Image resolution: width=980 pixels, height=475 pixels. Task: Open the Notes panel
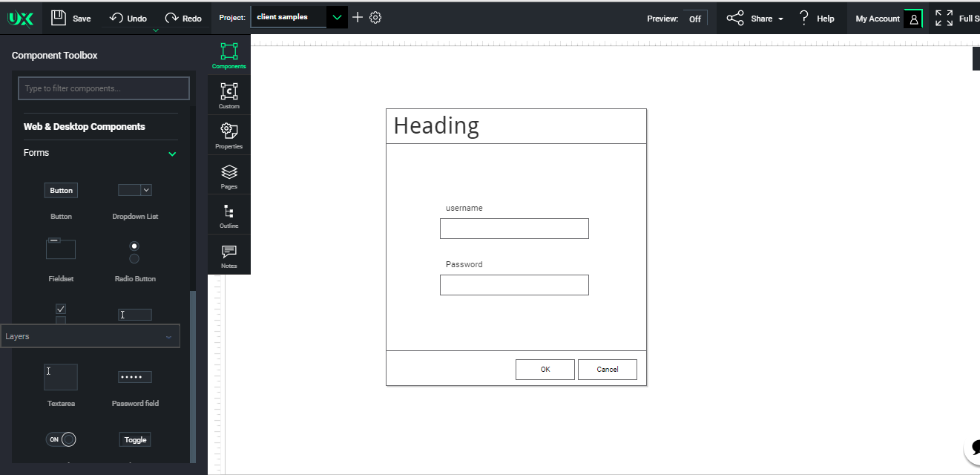tap(228, 255)
